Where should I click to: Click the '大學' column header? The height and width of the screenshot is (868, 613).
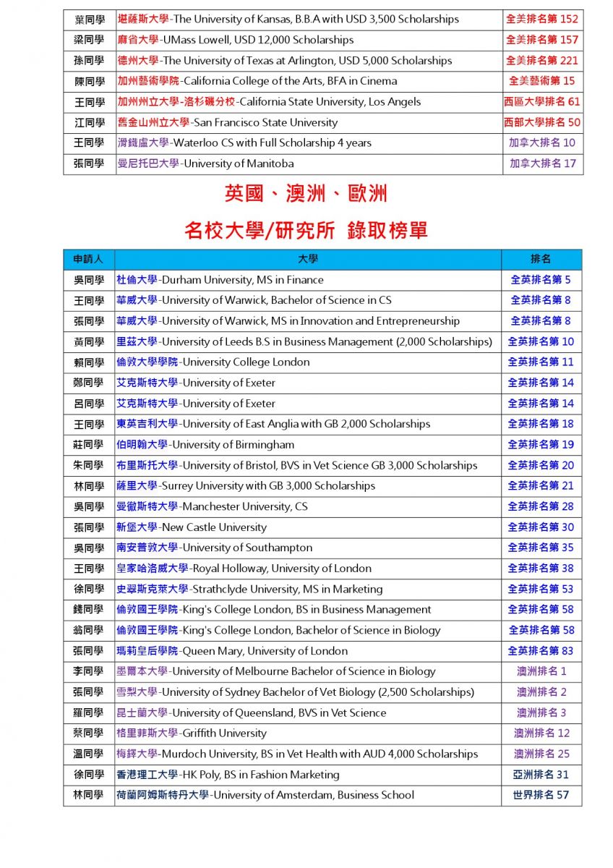click(x=308, y=259)
